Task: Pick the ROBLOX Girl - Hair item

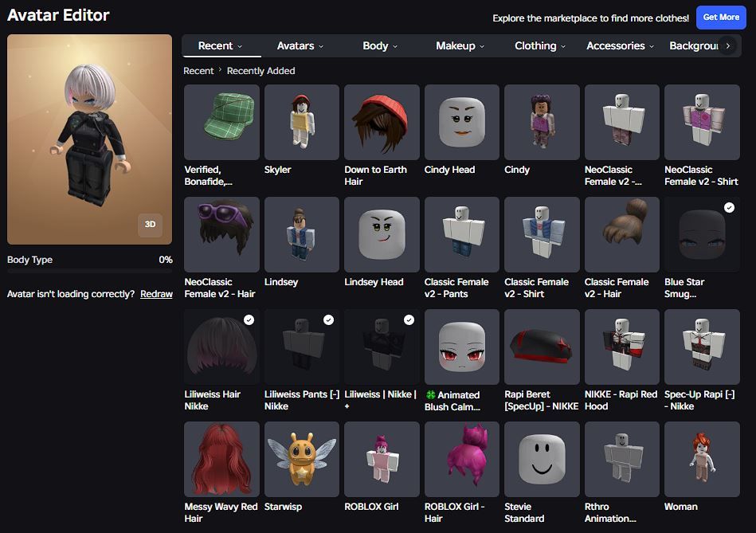Action: [x=462, y=459]
